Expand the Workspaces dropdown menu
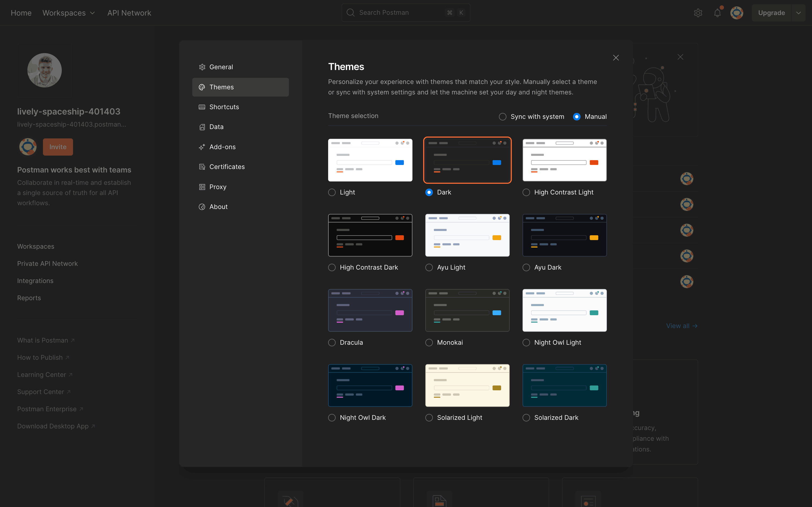 69,13
